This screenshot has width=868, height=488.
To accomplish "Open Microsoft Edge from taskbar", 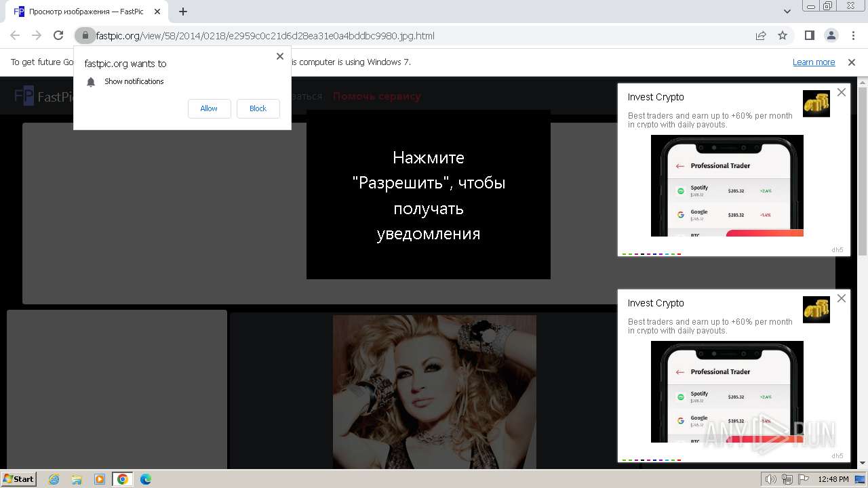I will tap(146, 479).
